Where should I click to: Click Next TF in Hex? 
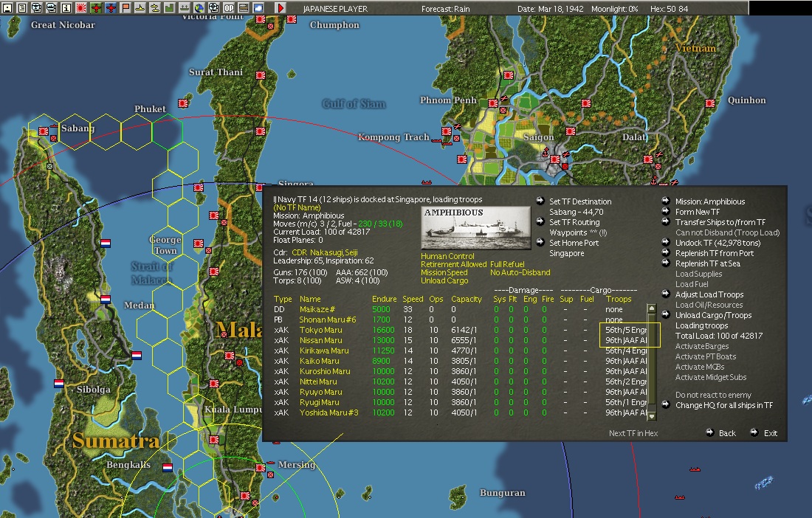tap(633, 433)
